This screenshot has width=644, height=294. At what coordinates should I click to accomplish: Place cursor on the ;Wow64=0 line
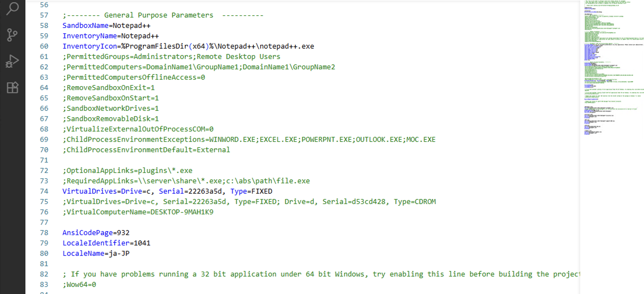pyautogui.click(x=80, y=285)
